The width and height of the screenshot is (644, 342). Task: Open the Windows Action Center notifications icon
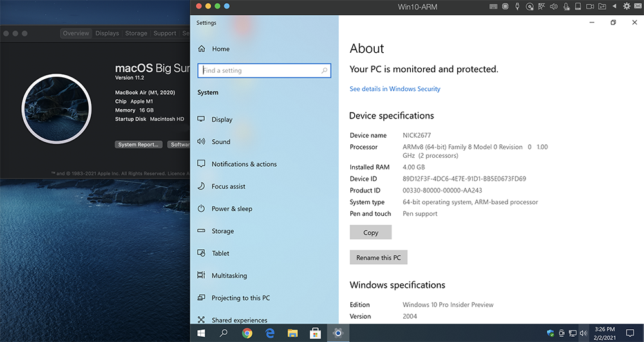[x=630, y=333]
